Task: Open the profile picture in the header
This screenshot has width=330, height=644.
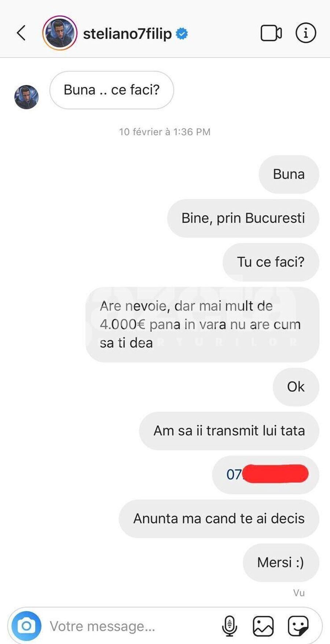Action: 60,33
